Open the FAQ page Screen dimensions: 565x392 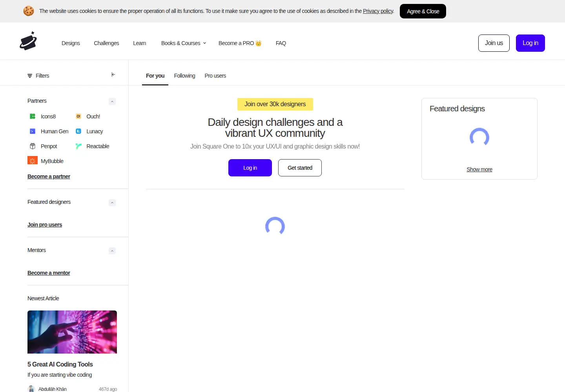[x=281, y=43]
